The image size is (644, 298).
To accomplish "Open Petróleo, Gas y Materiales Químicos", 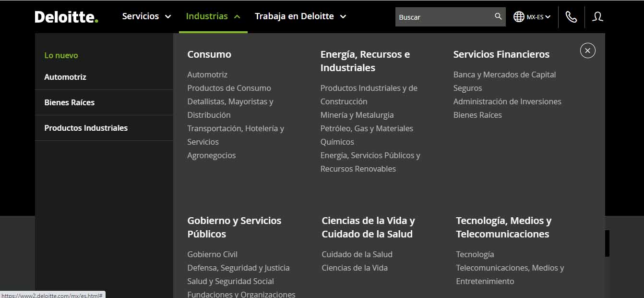I will 367,135.
